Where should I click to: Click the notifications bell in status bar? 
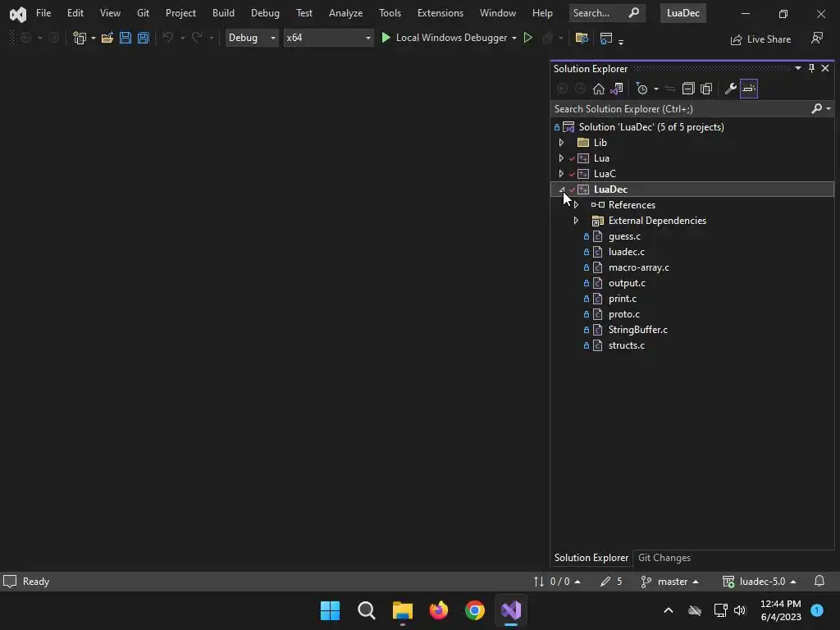click(819, 582)
